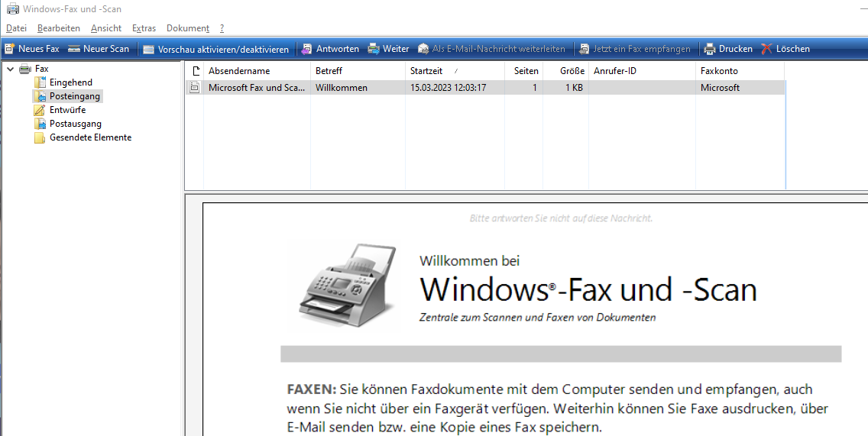Viewport: 868px width, 436px height.
Task: Open the Ansicht menu
Action: (x=106, y=28)
